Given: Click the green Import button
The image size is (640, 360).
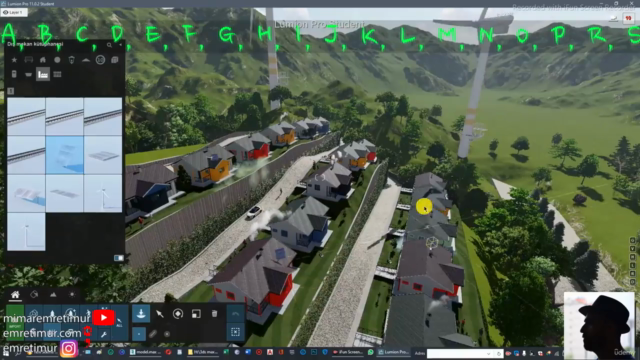Looking at the screenshot, I should click(15, 322).
